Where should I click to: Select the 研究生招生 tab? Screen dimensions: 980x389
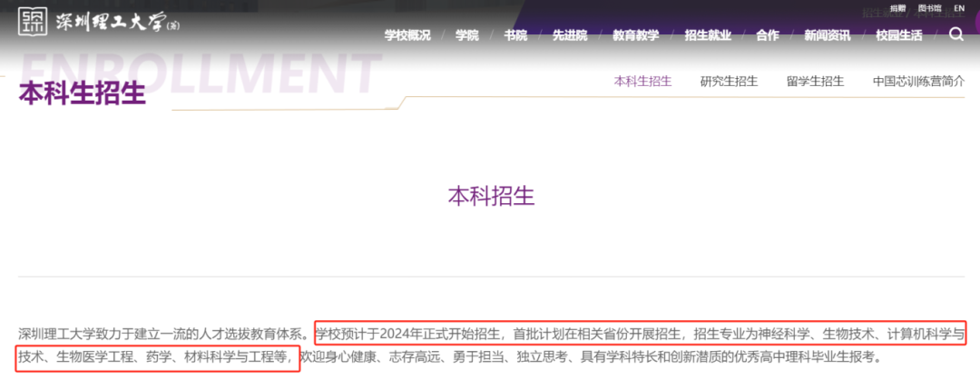click(x=729, y=82)
